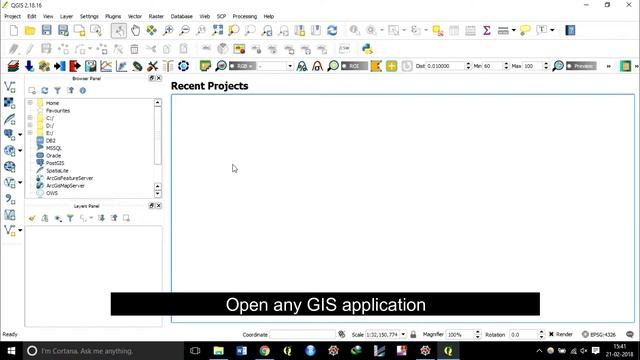Screen dimensions: 640x360
Task: Open the SCP RGB composite dropdown list
Action: click(290, 66)
